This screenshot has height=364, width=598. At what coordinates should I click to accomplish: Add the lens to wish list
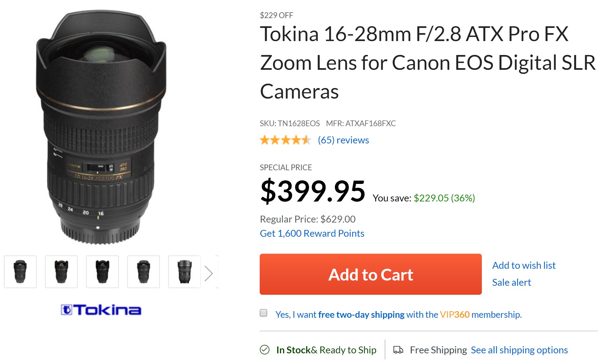(x=524, y=265)
